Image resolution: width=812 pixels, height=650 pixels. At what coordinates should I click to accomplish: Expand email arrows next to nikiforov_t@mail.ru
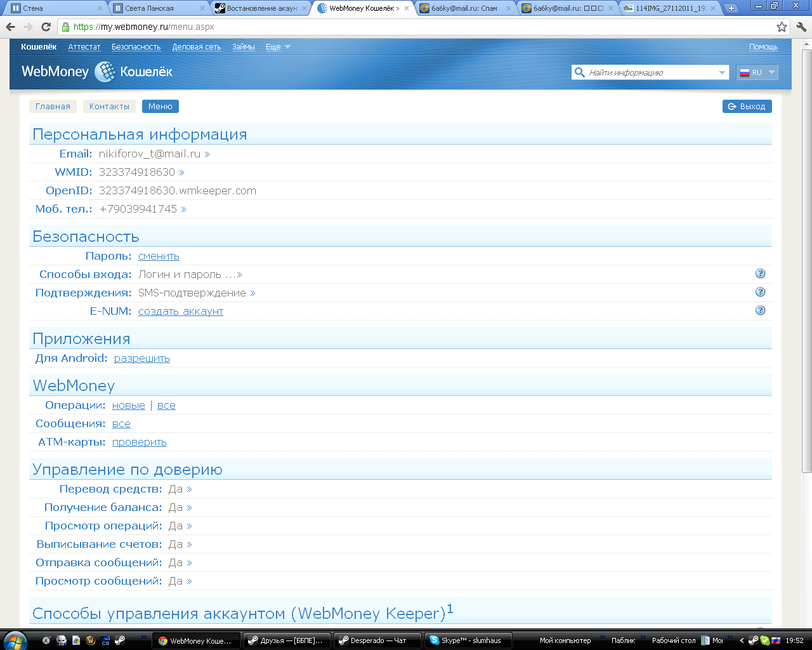[x=207, y=154]
